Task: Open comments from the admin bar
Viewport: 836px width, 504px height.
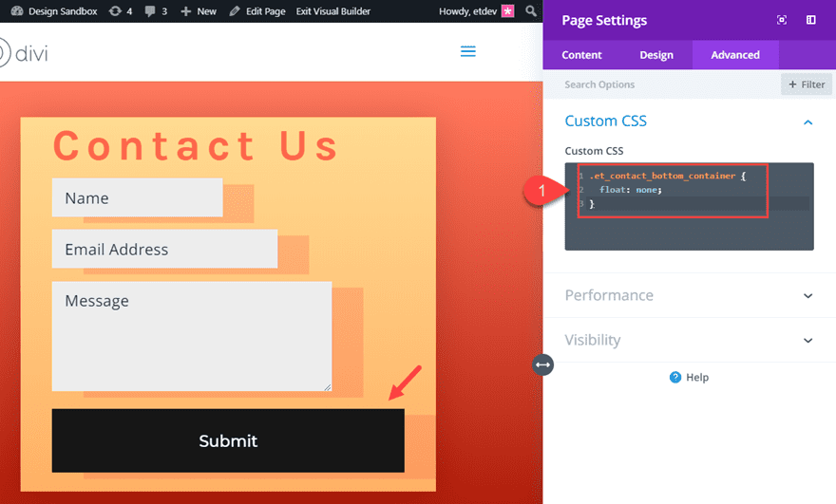Action: coord(150,11)
